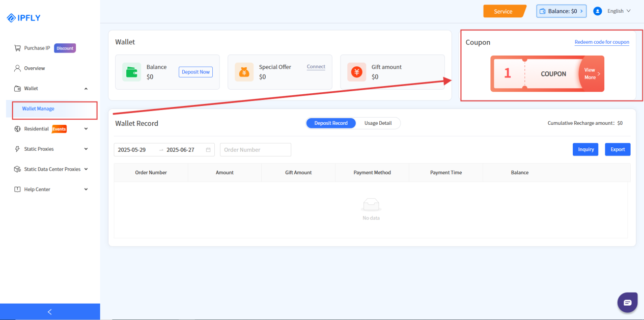Expand the Help Center chevron
The width and height of the screenshot is (644, 320).
[x=86, y=189]
